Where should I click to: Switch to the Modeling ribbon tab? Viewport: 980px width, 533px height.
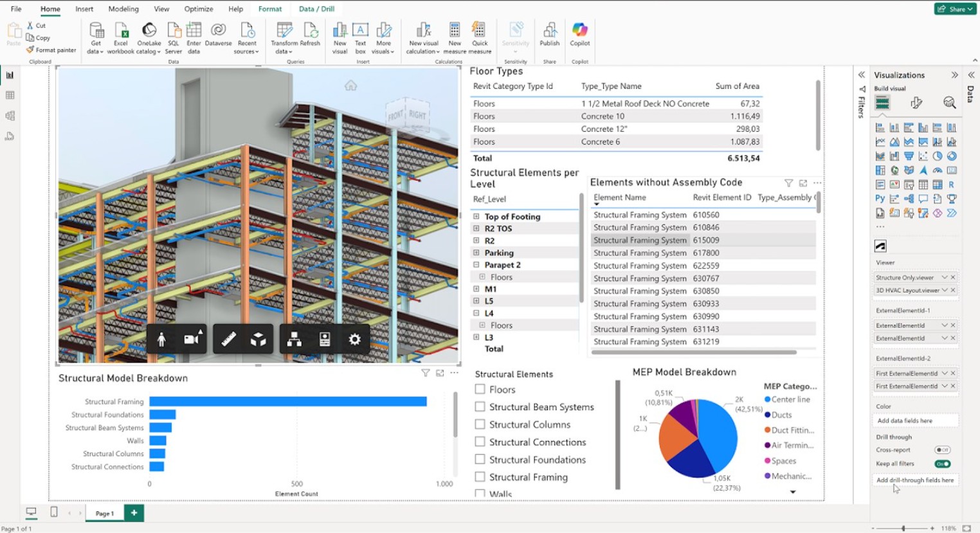[x=122, y=8]
